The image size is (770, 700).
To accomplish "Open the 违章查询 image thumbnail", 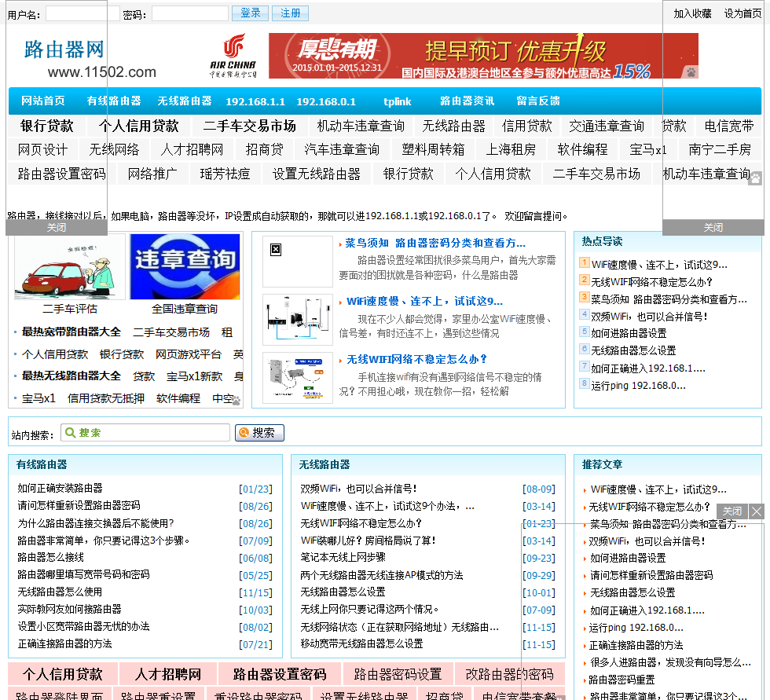I will 185,266.
